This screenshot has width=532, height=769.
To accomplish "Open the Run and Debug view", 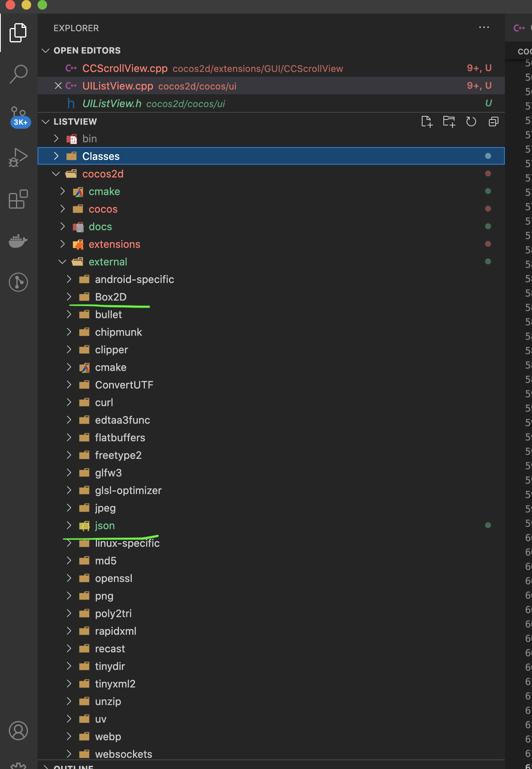I will pos(18,157).
